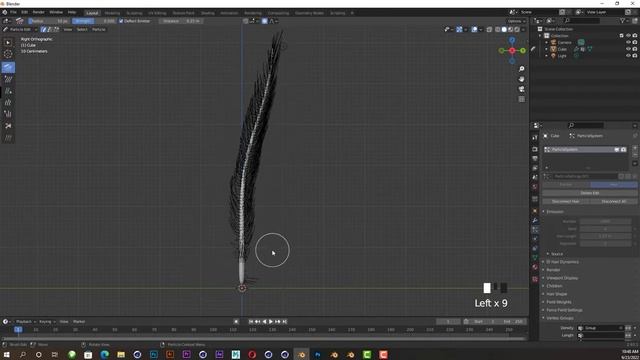Viewport: 640px width, 360px height.
Task: Click the Windows Start button
Action: [x=6, y=355]
